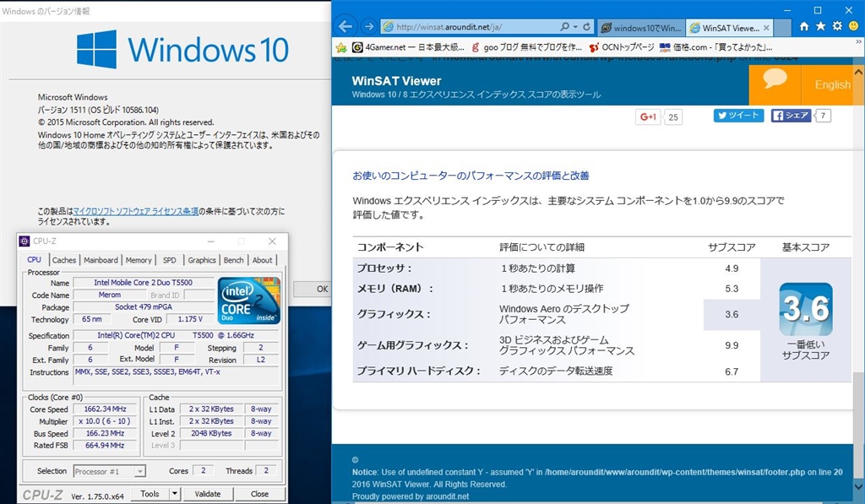The image size is (865, 504).
Task: Click the CPU-Z Tools button
Action: (x=150, y=494)
